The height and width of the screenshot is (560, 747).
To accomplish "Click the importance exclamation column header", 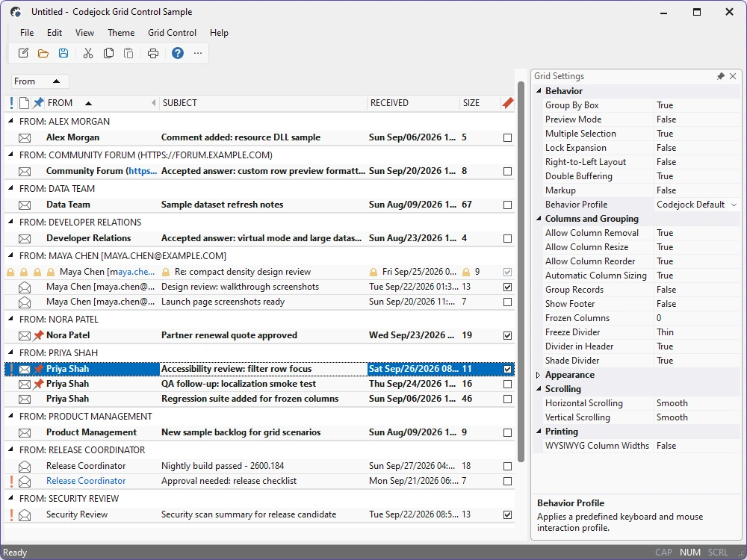I will [11, 103].
